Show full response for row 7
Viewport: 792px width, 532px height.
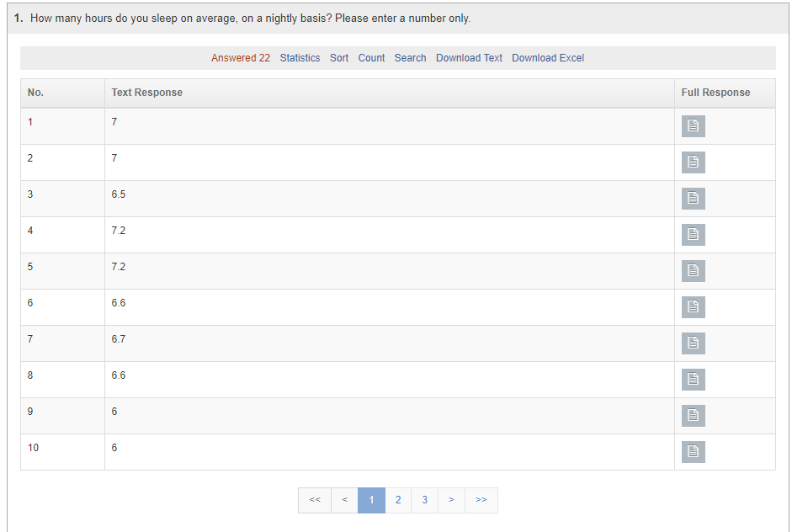tap(693, 343)
